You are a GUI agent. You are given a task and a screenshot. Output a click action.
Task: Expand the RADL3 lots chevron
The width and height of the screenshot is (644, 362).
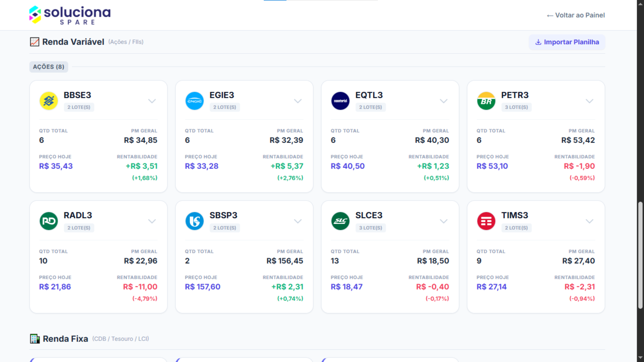(x=152, y=221)
